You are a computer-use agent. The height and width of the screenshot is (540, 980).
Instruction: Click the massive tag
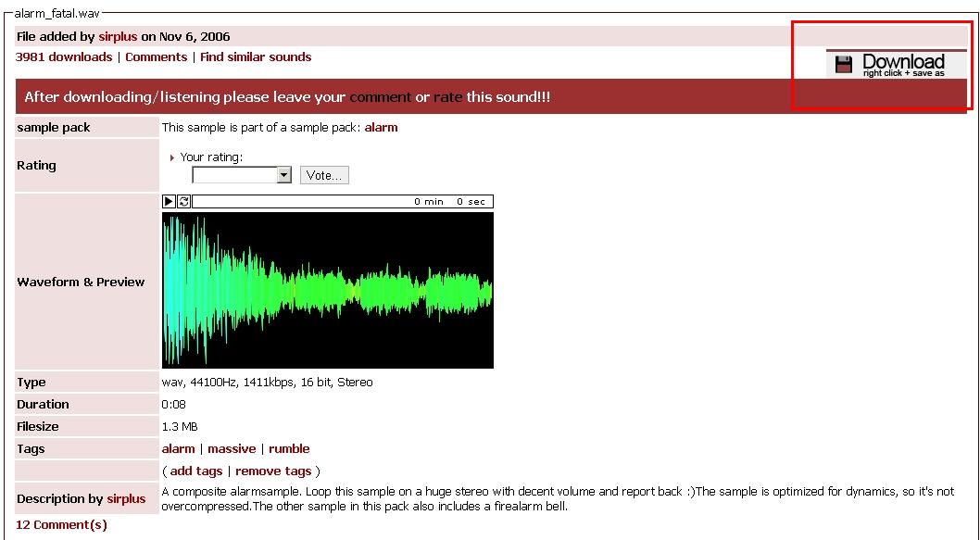point(232,448)
